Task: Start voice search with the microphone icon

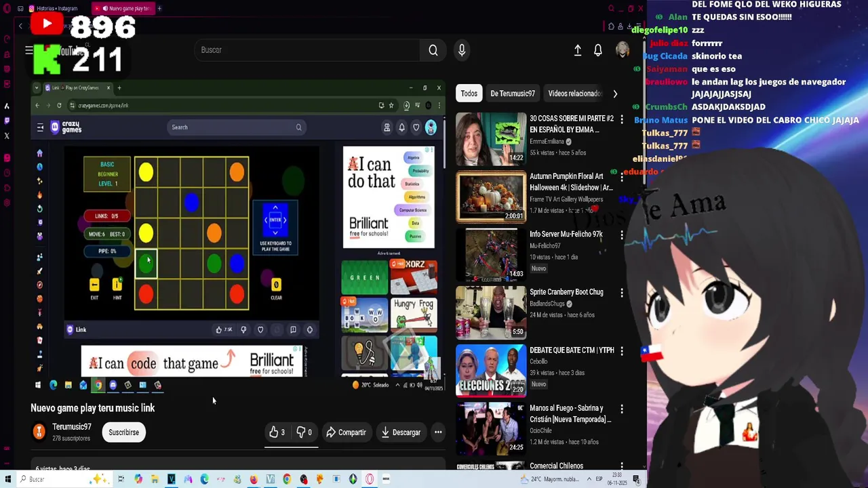Action: point(462,50)
